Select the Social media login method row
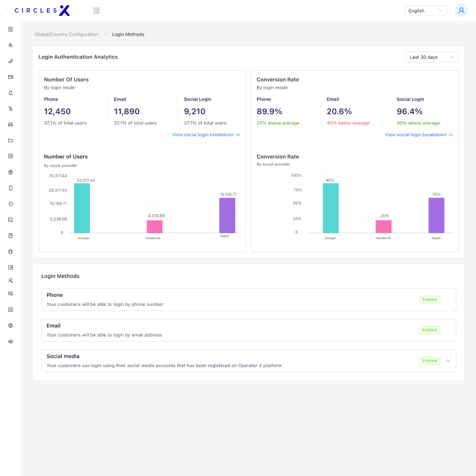Image resolution: width=476 pixels, height=476 pixels. click(248, 361)
